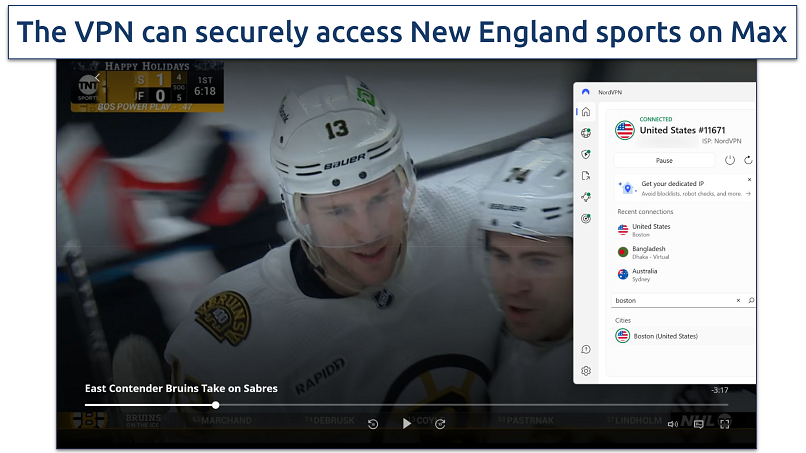Play the video

click(407, 423)
